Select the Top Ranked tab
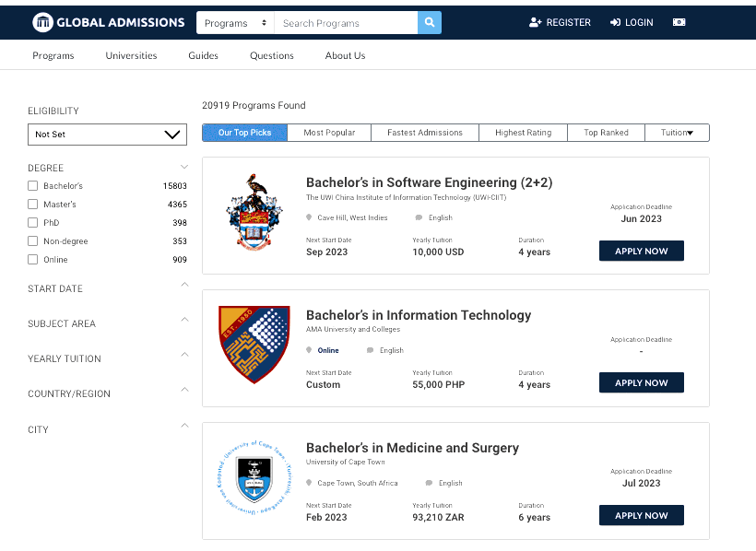 pyautogui.click(x=606, y=133)
